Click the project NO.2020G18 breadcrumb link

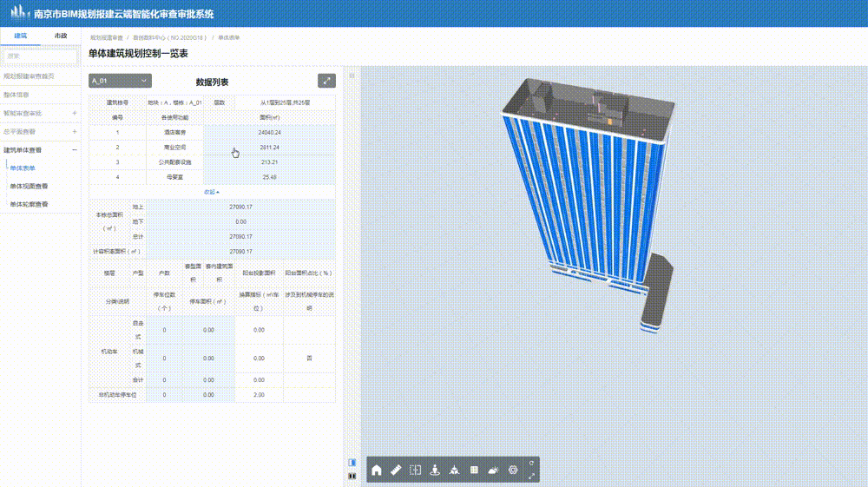tap(169, 38)
